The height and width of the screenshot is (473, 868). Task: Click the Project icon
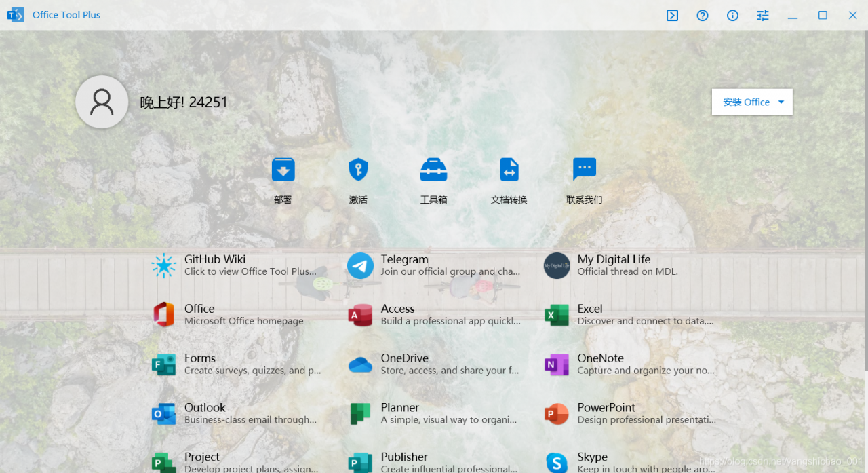coord(163,463)
